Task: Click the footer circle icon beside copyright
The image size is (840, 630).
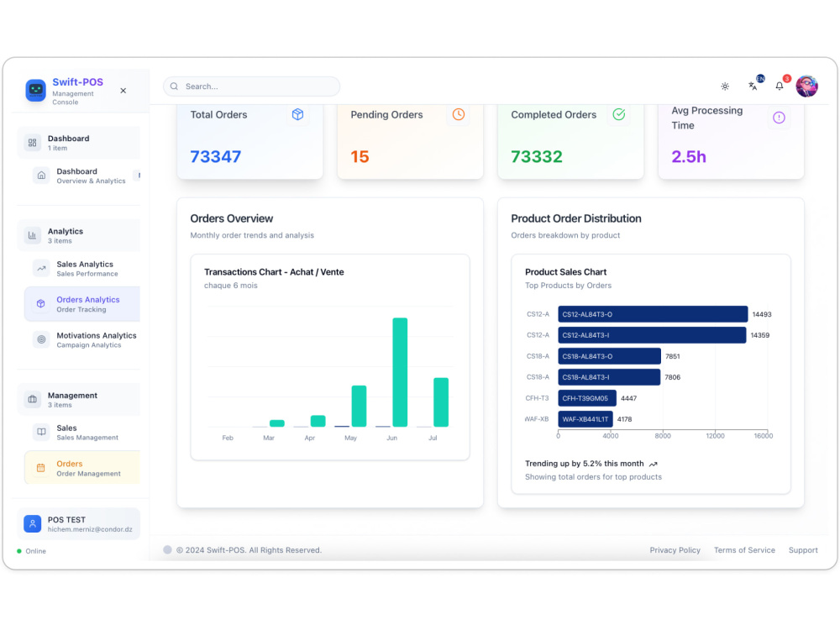Action: tap(168, 549)
